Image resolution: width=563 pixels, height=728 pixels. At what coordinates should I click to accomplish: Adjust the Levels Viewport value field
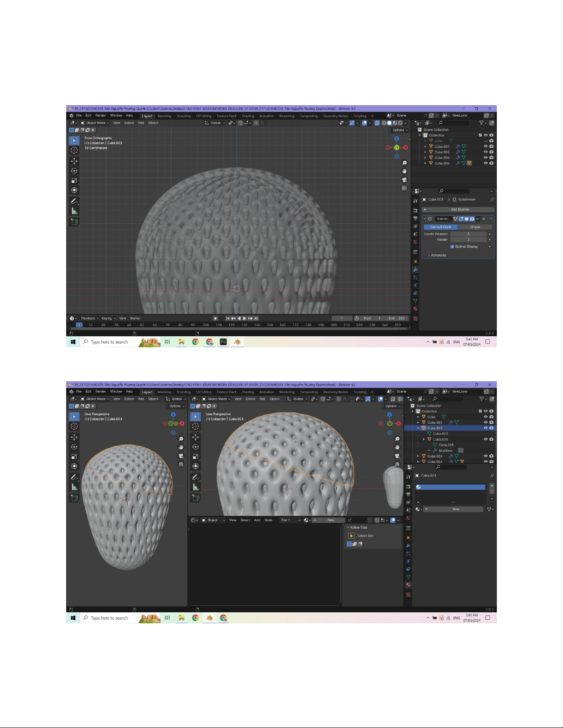[468, 234]
